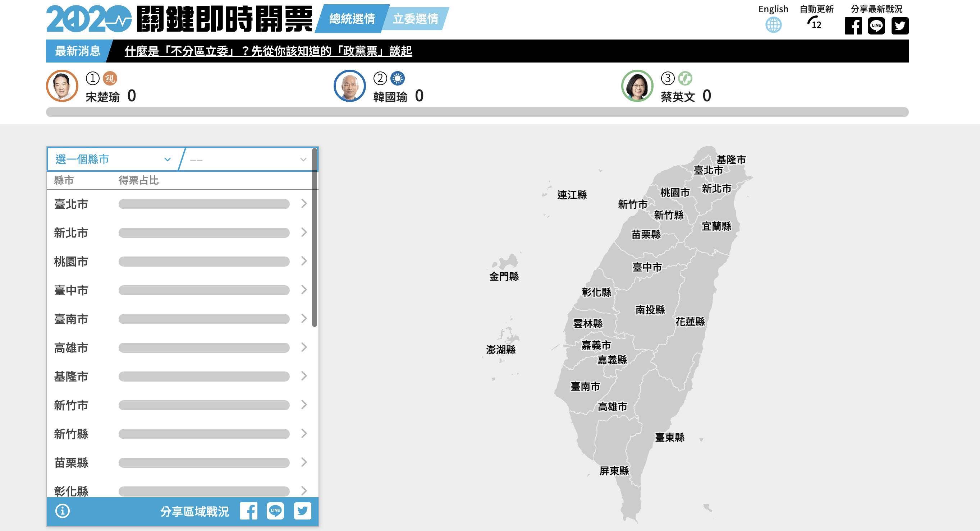Click 金門縣 on the map
Image resolution: width=980 pixels, height=531 pixels.
point(504,276)
